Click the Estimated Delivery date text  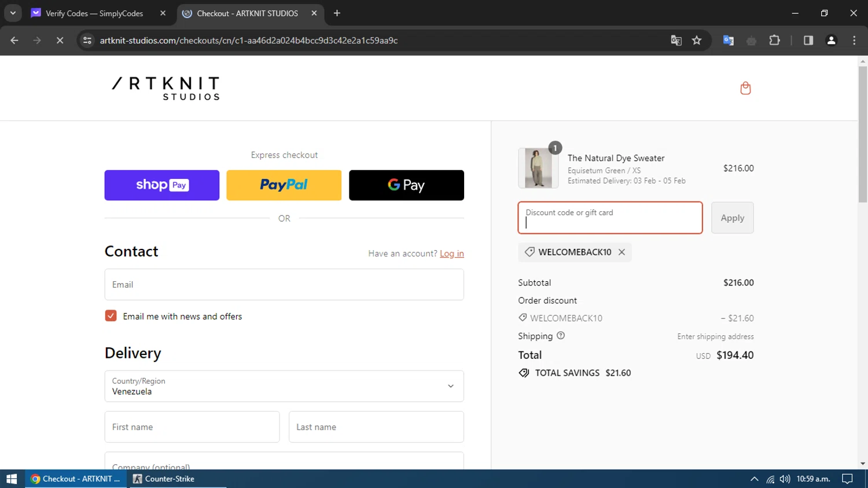tap(626, 181)
